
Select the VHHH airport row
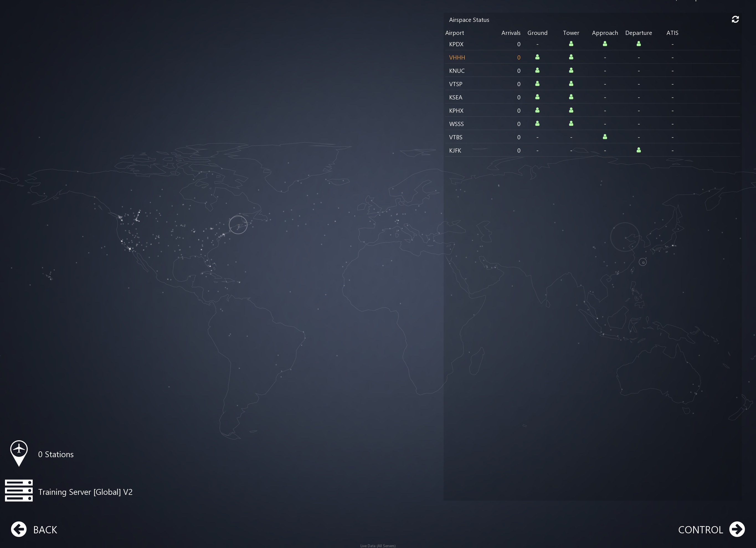click(457, 57)
